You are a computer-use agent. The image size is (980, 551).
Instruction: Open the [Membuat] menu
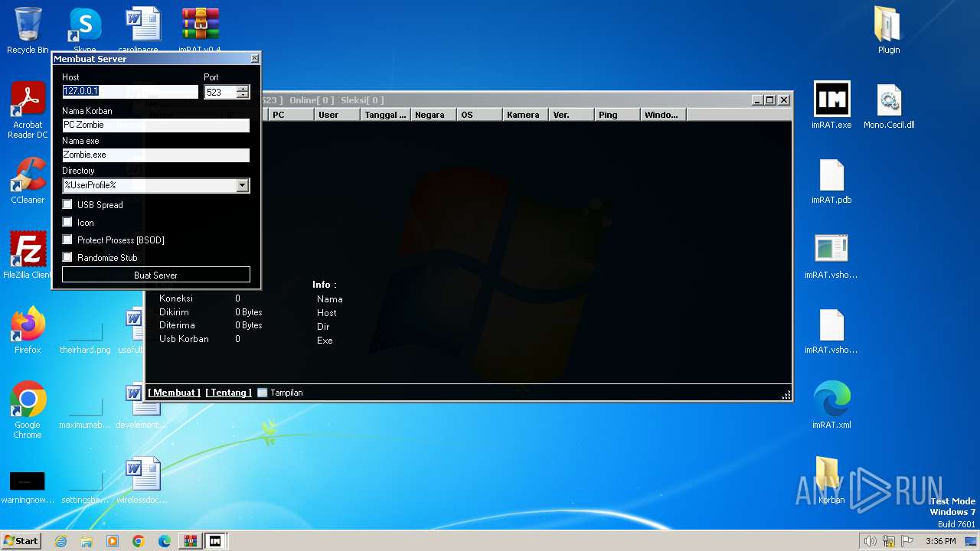pyautogui.click(x=175, y=393)
